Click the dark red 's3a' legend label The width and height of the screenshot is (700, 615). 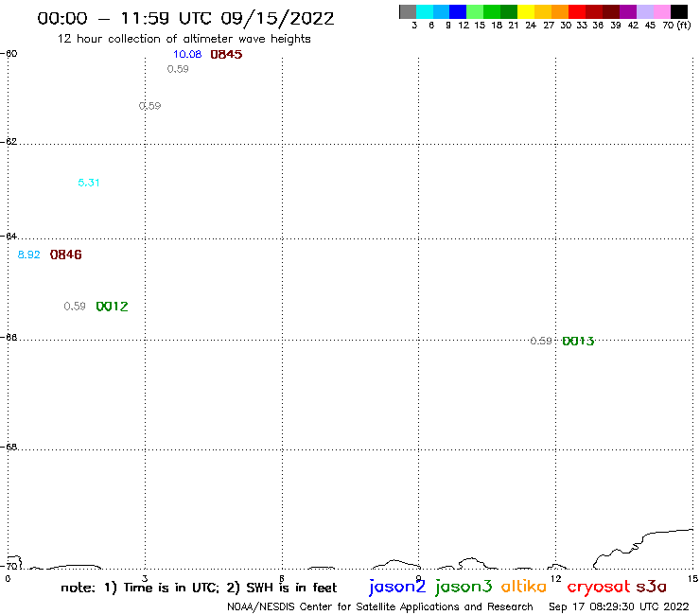[x=651, y=587]
